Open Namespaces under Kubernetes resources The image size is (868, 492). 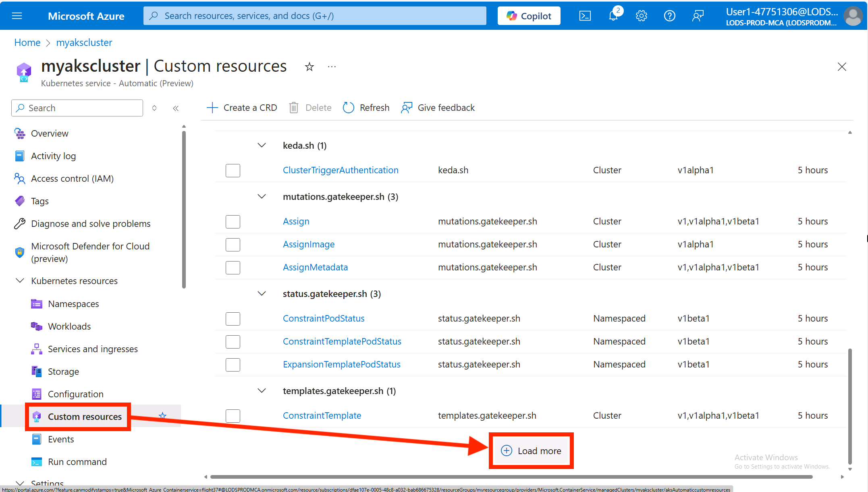point(73,304)
